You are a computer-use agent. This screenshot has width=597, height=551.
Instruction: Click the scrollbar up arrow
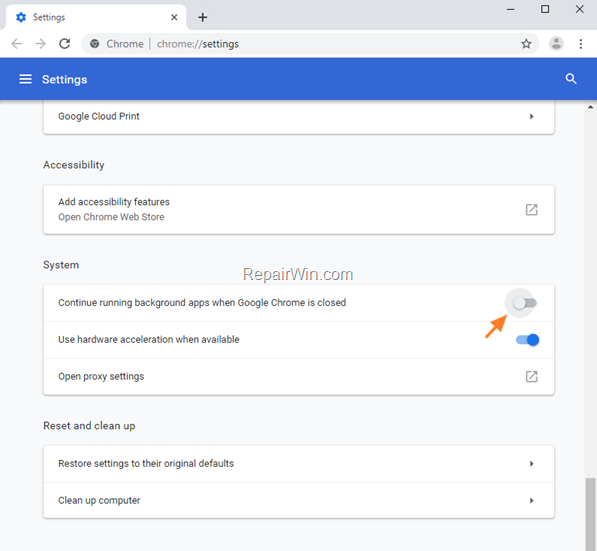[x=591, y=107]
